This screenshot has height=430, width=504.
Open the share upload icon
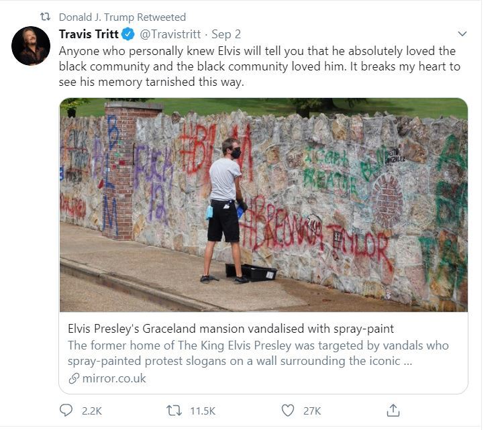pos(393,411)
